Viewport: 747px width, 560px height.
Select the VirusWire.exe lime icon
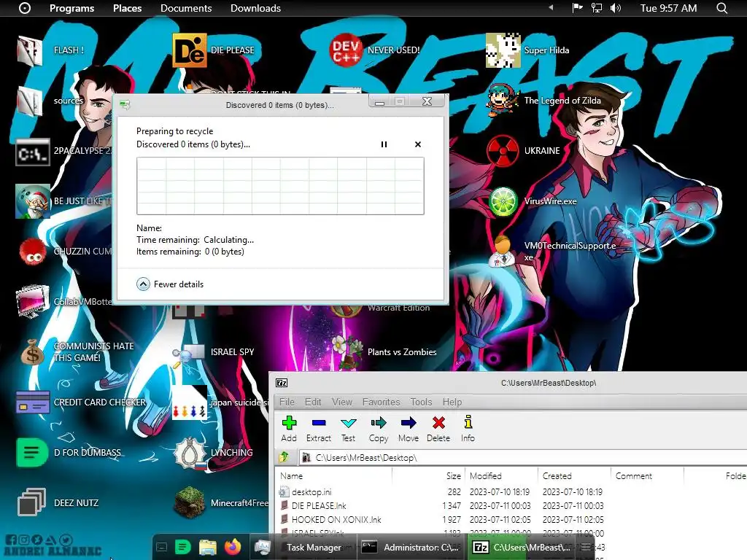(503, 201)
